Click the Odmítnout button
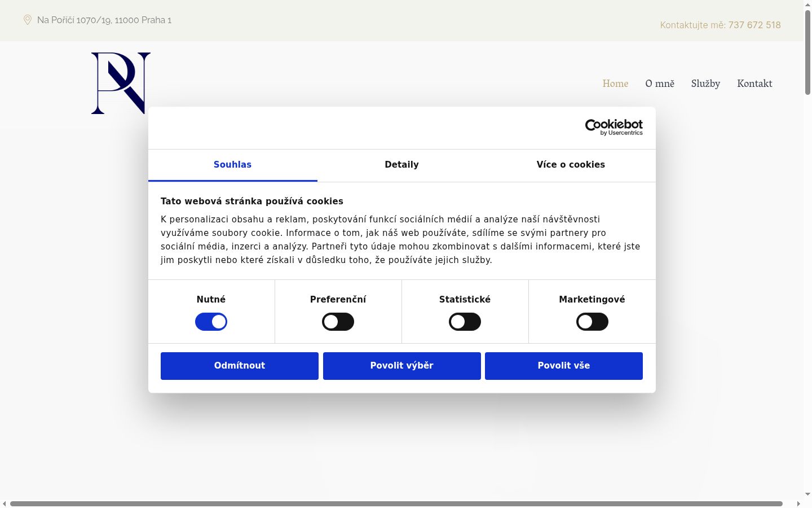 (240, 366)
